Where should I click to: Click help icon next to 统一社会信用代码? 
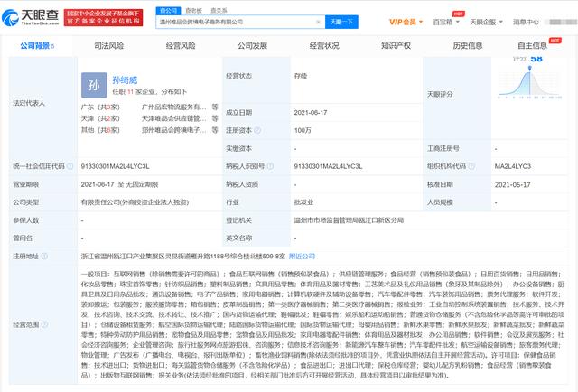(70, 166)
